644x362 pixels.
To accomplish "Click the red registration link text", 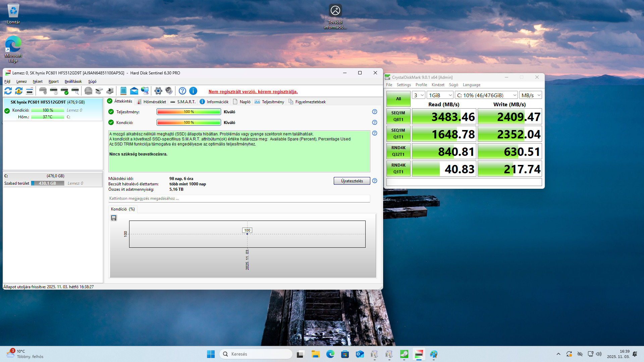I will (253, 92).
